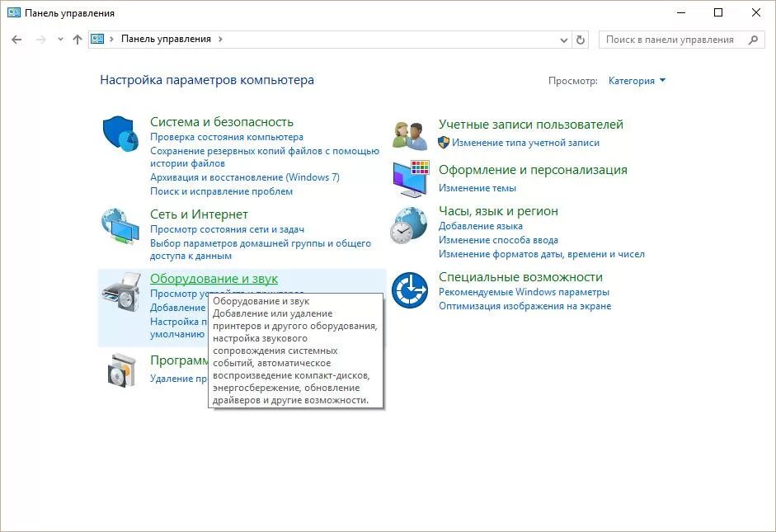Click the control panel search field
Screen dimensions: 776x532
(x=681, y=40)
